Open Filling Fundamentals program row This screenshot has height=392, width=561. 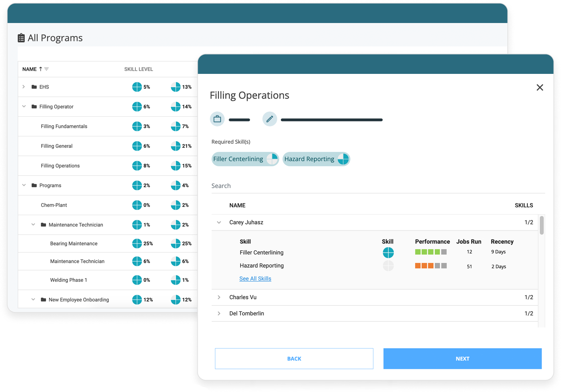pos(108,126)
